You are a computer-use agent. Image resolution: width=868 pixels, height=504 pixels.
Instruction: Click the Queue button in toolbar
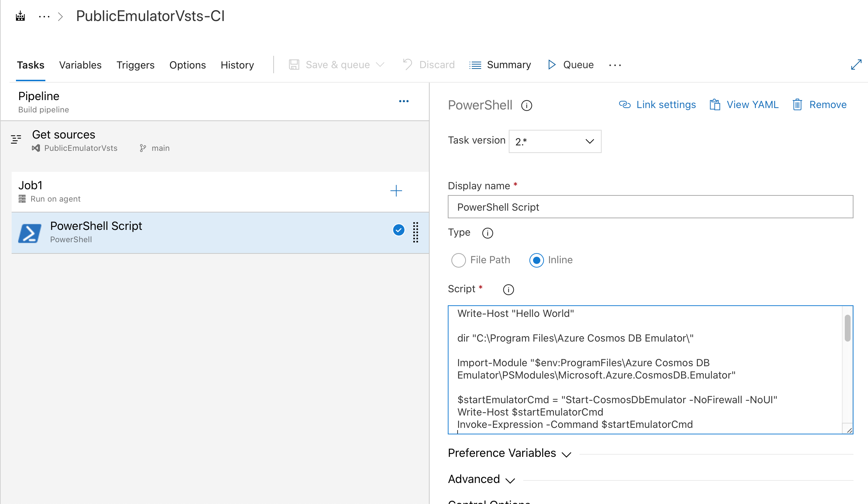(x=570, y=65)
